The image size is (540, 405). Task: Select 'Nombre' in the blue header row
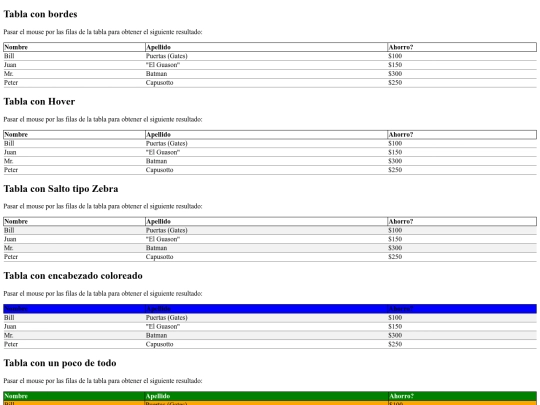(16, 309)
